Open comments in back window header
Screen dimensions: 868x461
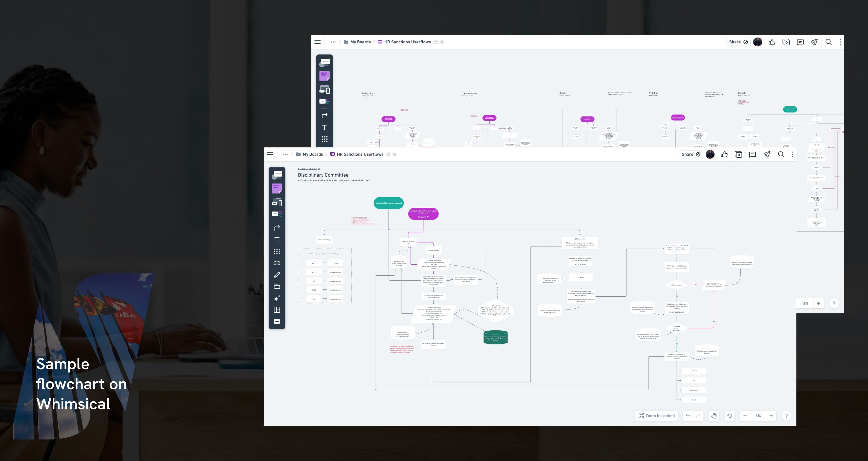point(800,42)
